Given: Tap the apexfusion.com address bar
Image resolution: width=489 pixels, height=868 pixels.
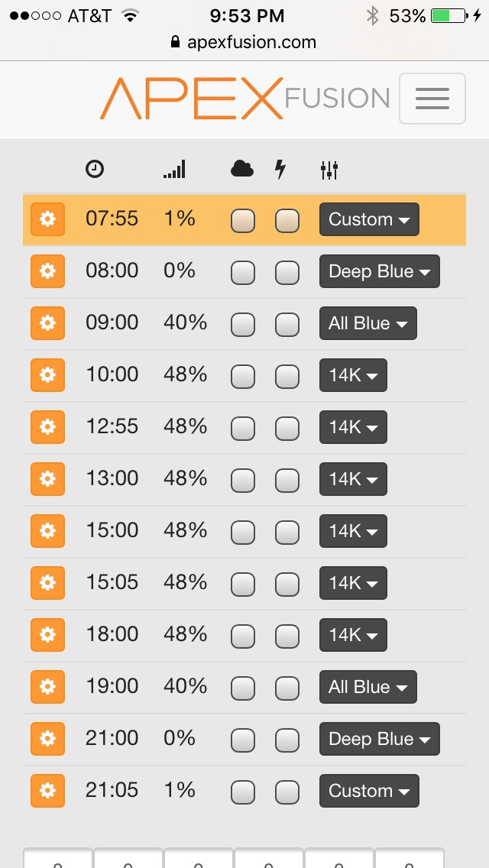Looking at the screenshot, I should point(244,43).
